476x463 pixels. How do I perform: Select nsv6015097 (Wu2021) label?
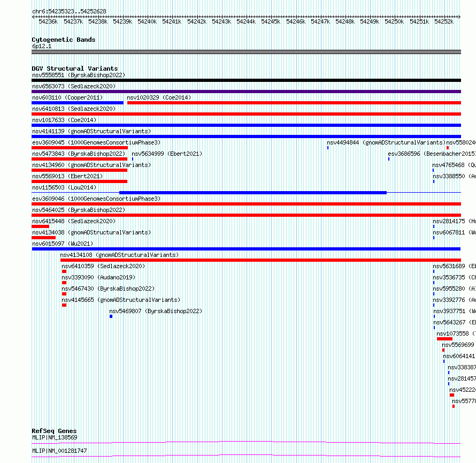click(63, 244)
